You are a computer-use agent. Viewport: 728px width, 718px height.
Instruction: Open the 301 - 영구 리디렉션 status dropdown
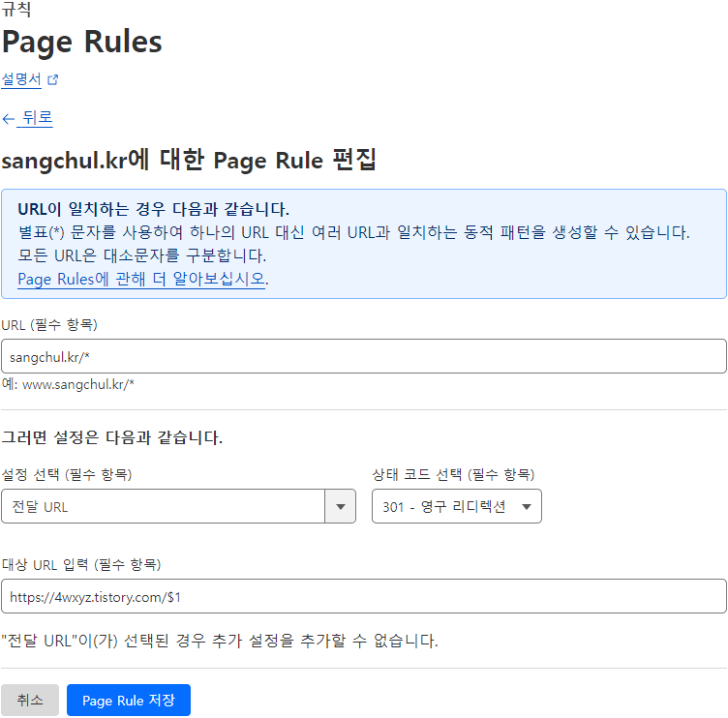click(x=456, y=506)
